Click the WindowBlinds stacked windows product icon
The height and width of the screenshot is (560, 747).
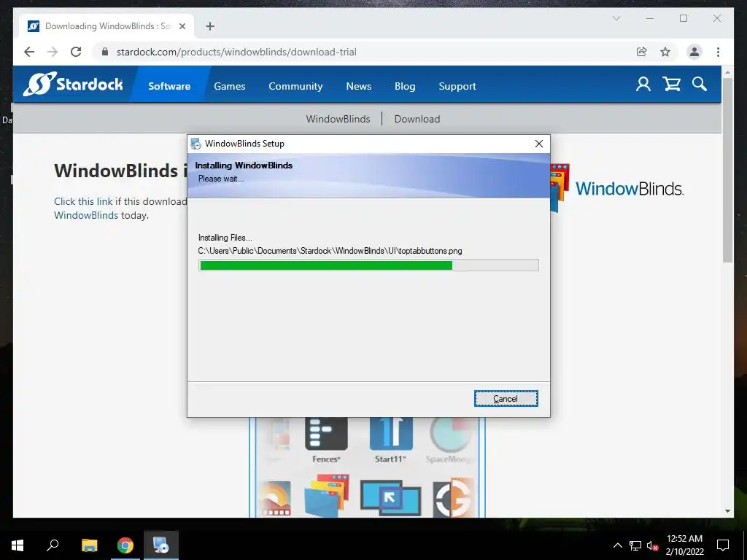point(326,495)
